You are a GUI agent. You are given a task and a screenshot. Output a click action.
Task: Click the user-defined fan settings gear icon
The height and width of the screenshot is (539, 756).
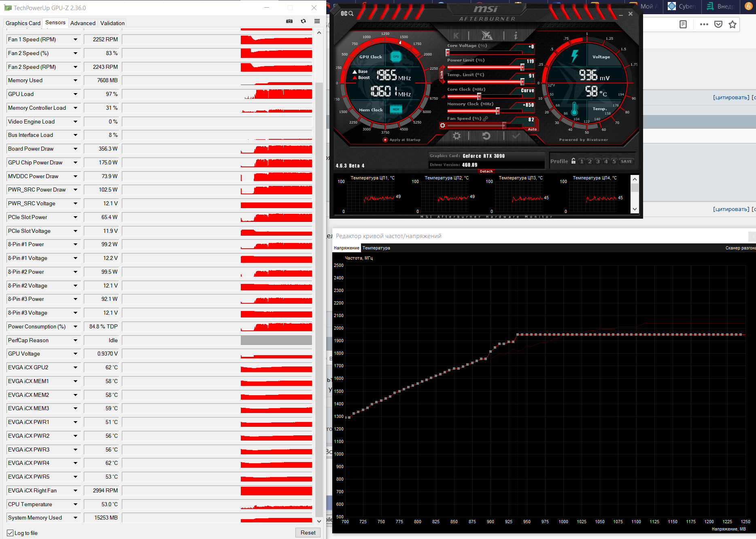(x=443, y=126)
